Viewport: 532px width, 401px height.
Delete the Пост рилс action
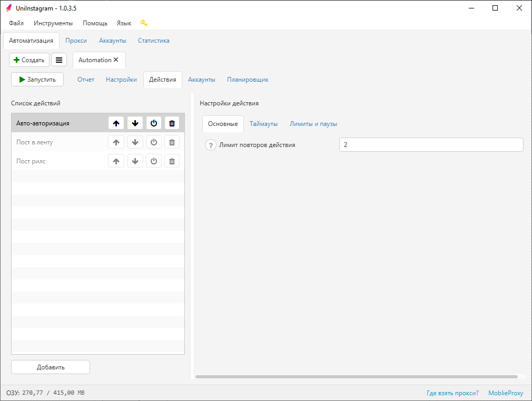172,161
